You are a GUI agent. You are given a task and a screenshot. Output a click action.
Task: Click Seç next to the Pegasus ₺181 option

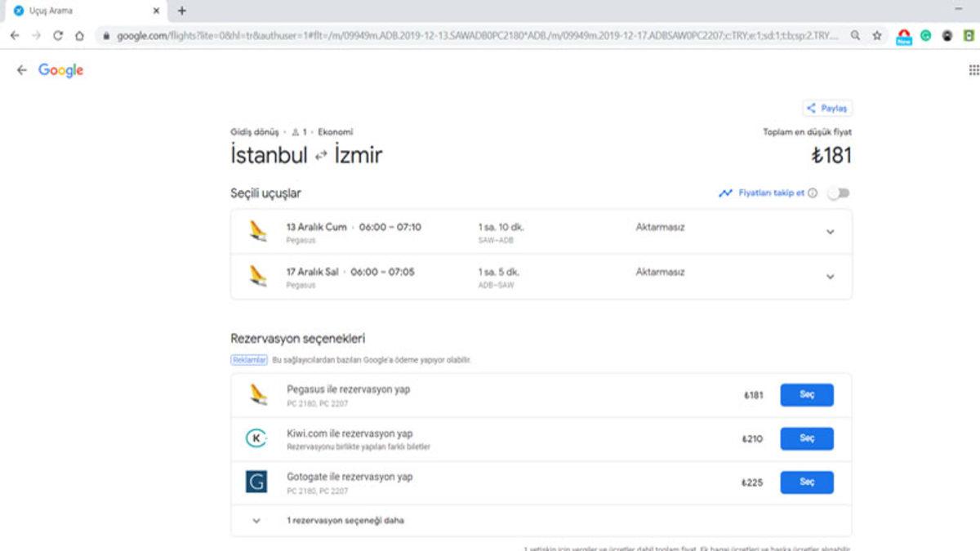807,395
